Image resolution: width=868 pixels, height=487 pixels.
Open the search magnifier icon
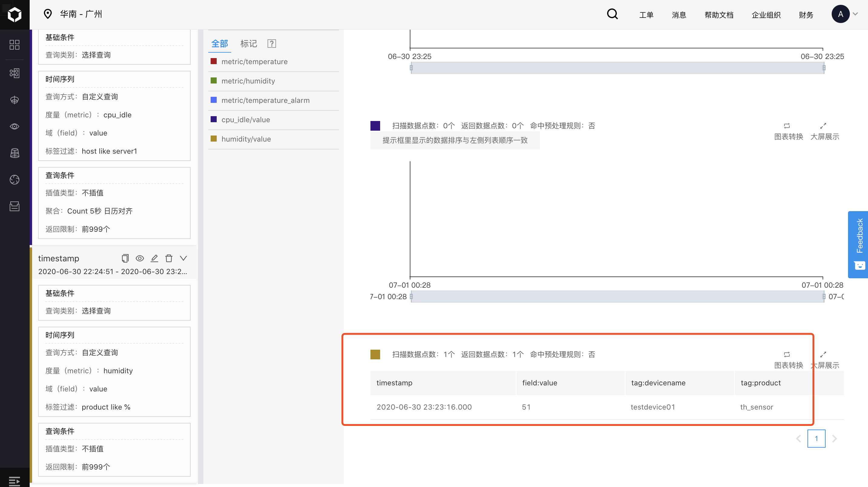(612, 14)
